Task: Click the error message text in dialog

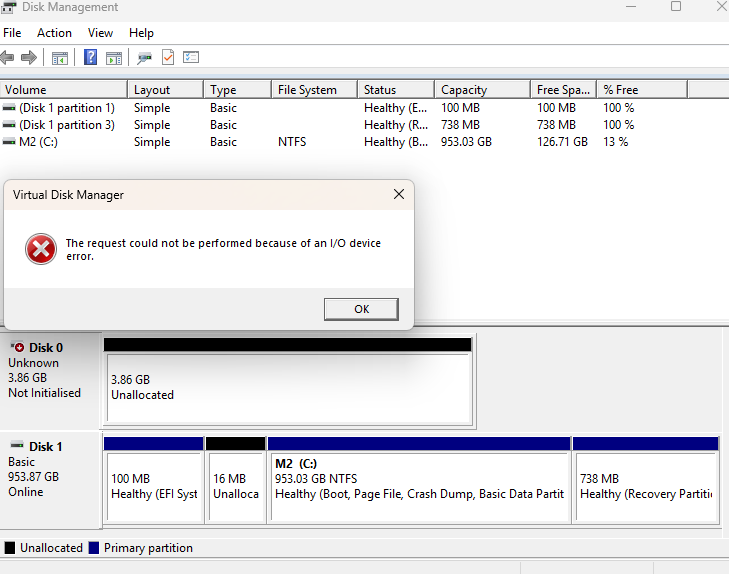Action: (223, 250)
